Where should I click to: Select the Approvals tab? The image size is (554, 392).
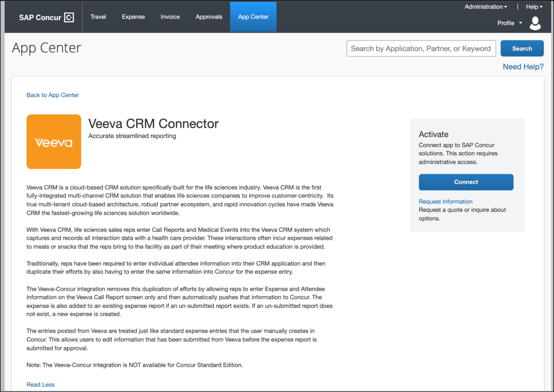pyautogui.click(x=209, y=17)
